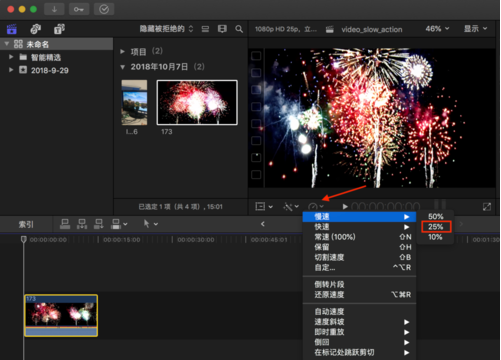Choose 保留 hold frame option

359,247
